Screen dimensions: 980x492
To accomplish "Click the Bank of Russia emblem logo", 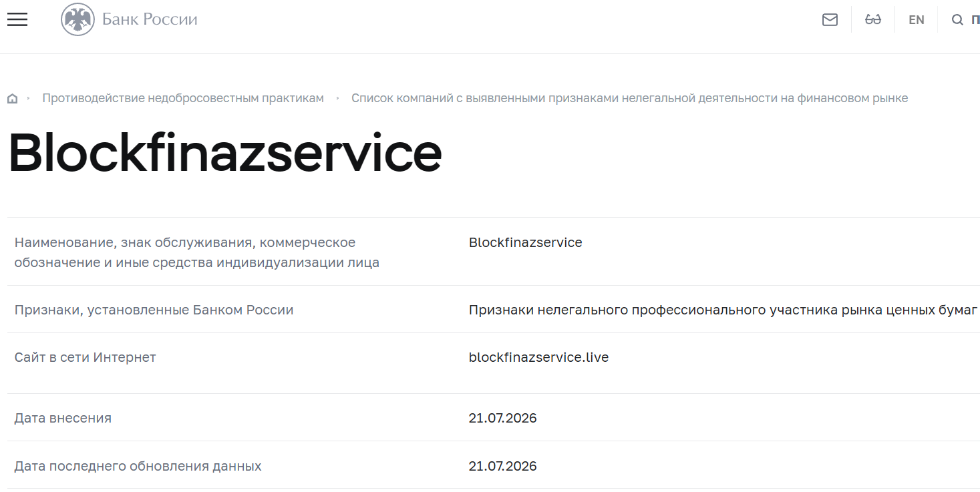I will (77, 19).
